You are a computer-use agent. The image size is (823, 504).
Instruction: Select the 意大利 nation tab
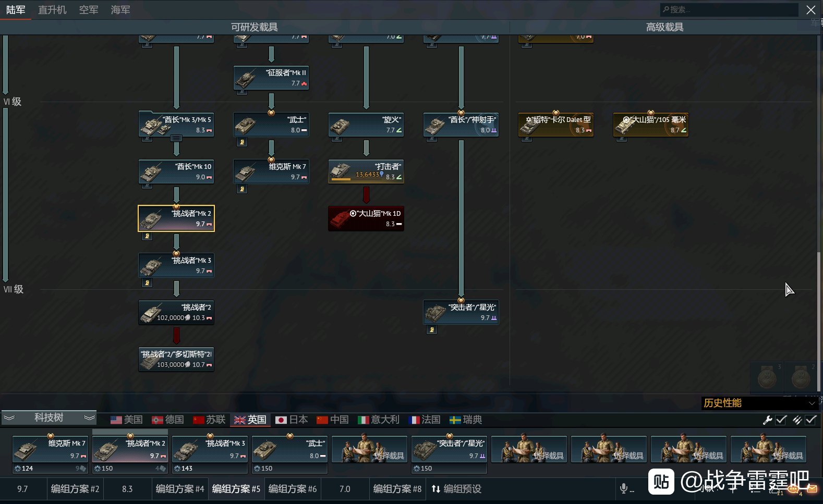coord(379,420)
